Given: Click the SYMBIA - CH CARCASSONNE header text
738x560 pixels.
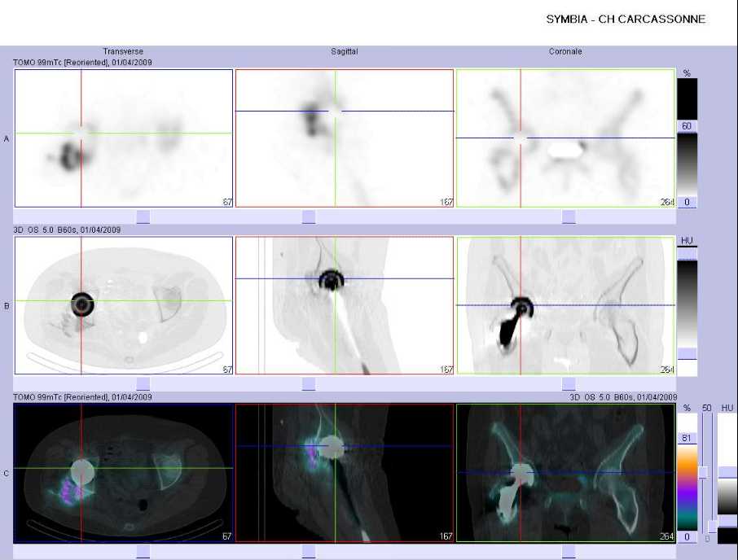Looking at the screenshot, I should point(626,20).
